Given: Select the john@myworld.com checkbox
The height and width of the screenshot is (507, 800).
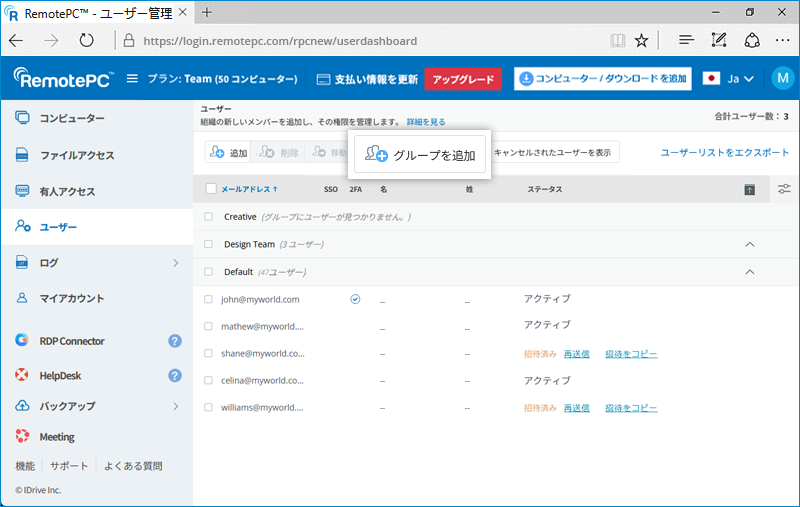Looking at the screenshot, I should (x=208, y=299).
